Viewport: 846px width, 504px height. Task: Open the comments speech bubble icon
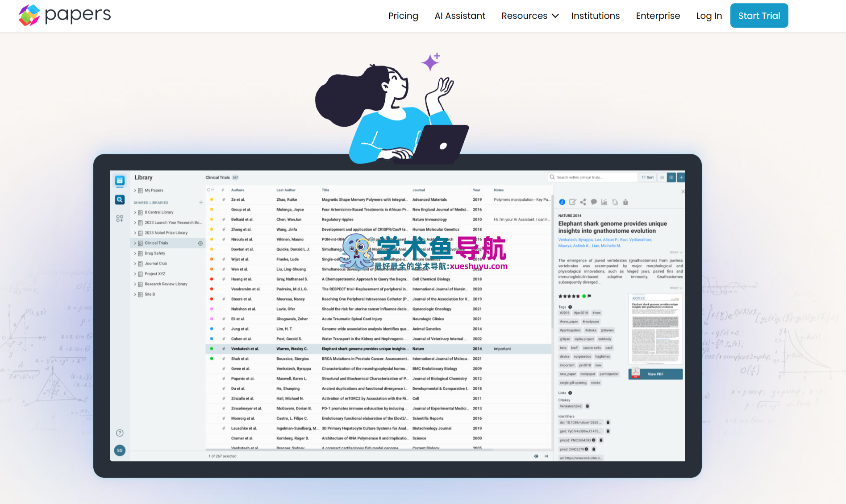pyautogui.click(x=594, y=202)
